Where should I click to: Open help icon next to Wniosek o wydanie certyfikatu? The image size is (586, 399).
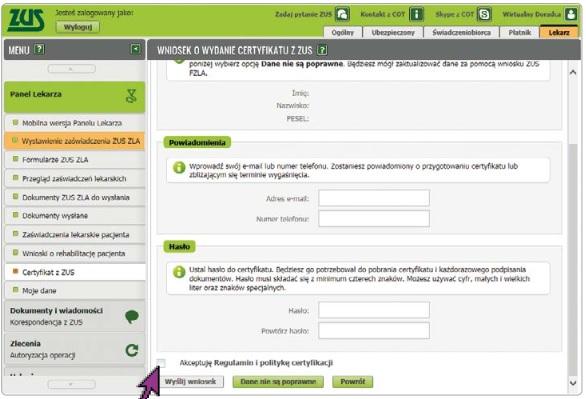tap(322, 50)
